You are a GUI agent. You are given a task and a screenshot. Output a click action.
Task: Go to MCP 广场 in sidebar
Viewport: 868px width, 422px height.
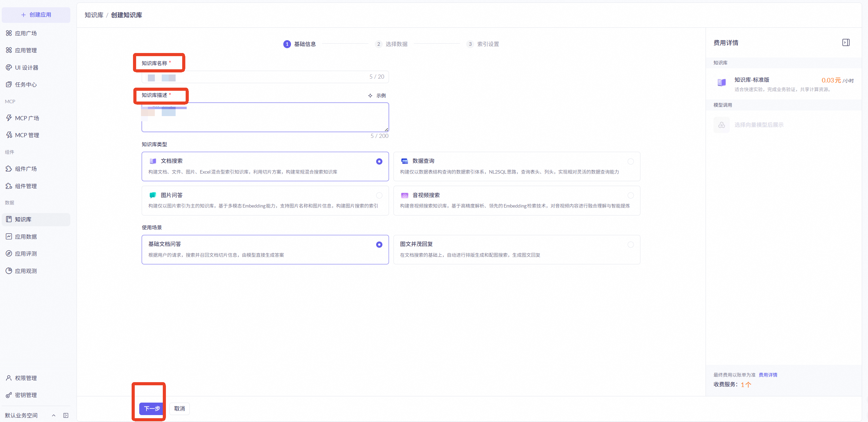27,118
